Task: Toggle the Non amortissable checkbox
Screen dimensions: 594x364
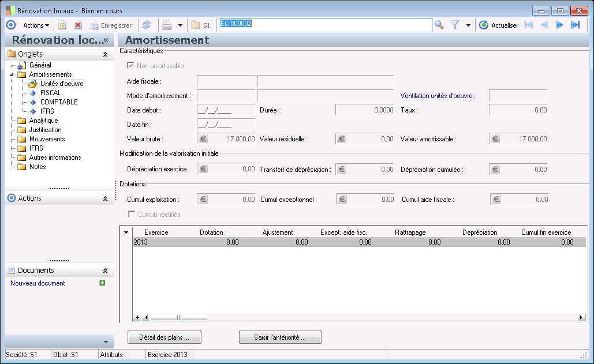Action: coord(130,66)
